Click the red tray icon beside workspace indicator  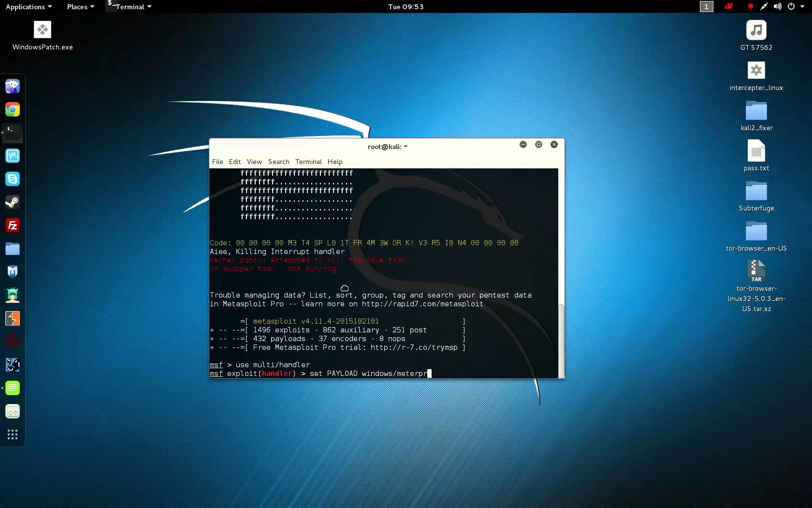click(728, 6)
